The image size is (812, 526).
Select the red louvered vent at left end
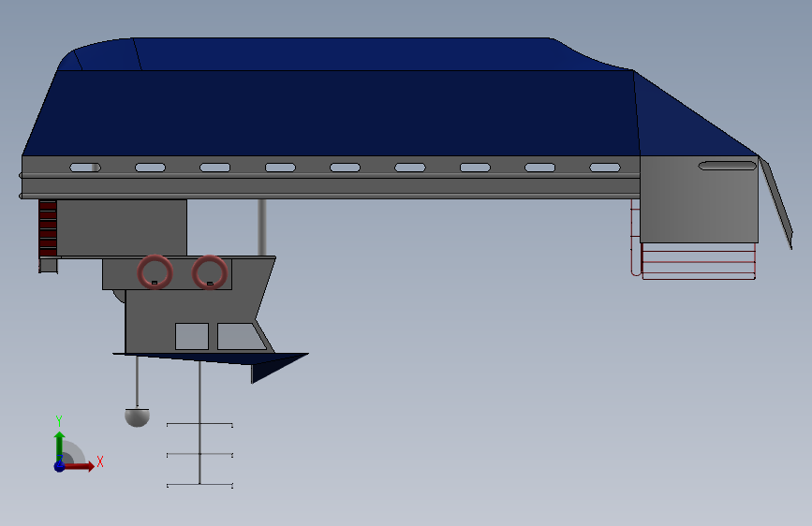(x=48, y=228)
